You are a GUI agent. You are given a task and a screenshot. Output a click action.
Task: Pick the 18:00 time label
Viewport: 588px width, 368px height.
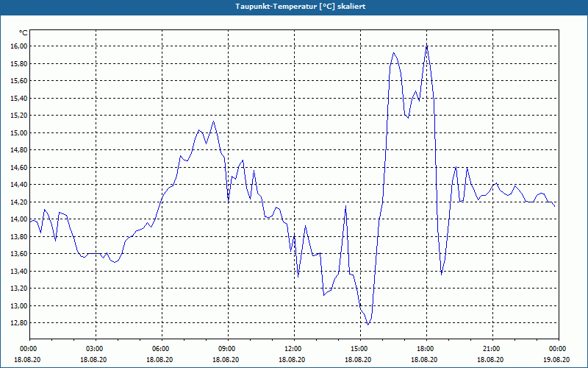click(425, 349)
